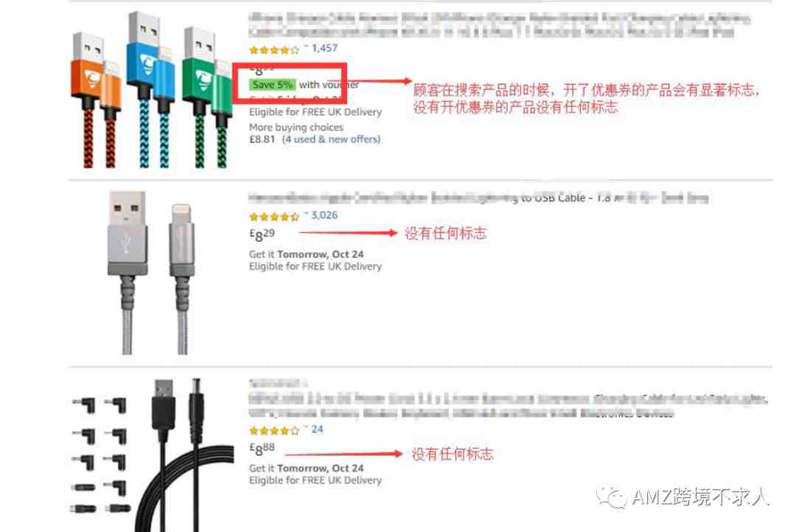Expand ratings dropdown arrow beside 24
Viewport: 796px width, 532px height.
pyautogui.click(x=306, y=428)
